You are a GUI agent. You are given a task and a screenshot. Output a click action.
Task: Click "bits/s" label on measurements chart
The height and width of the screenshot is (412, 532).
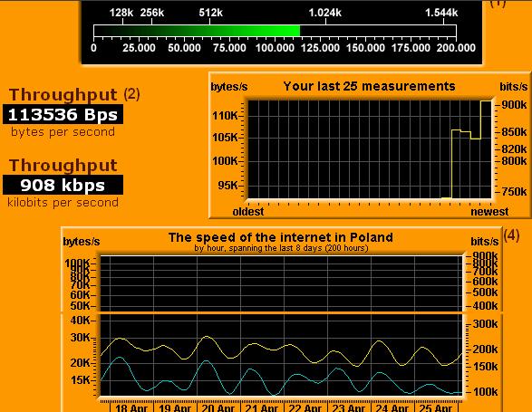tap(513, 87)
